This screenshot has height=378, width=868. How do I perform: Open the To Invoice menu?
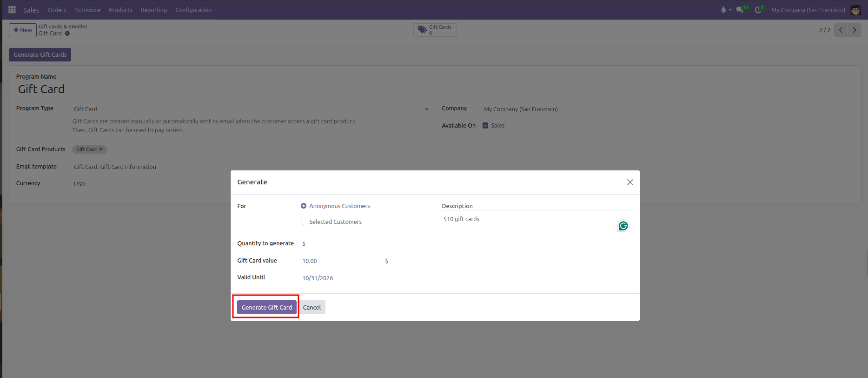pyautogui.click(x=87, y=10)
